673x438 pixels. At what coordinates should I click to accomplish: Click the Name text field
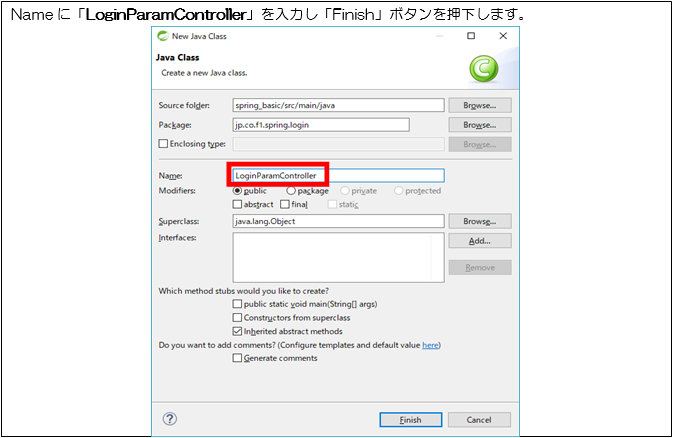coord(337,176)
